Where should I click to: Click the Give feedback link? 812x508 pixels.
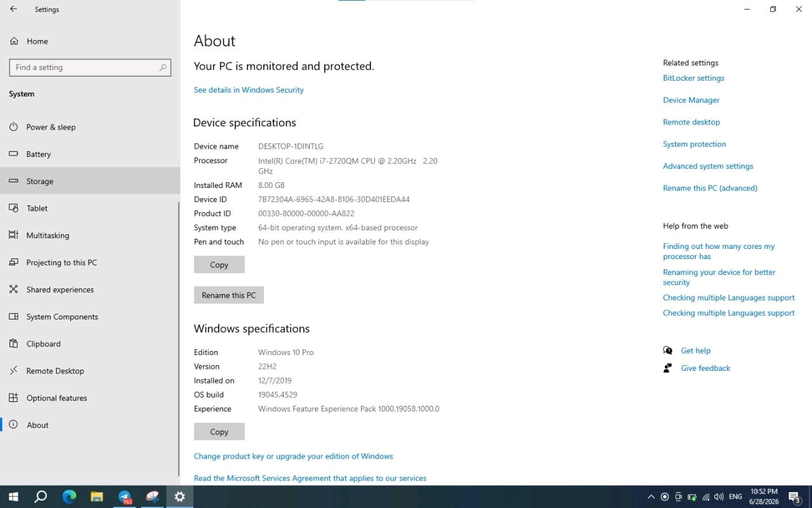(705, 368)
